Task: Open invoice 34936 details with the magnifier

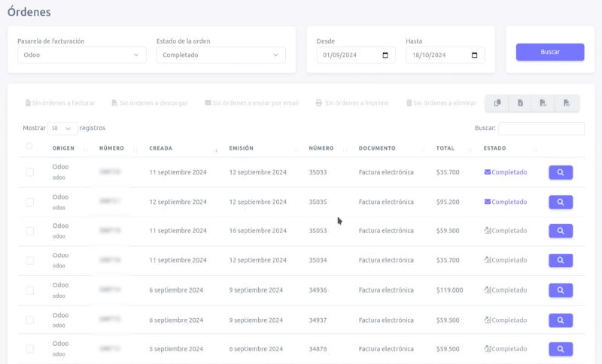Action: [561, 290]
